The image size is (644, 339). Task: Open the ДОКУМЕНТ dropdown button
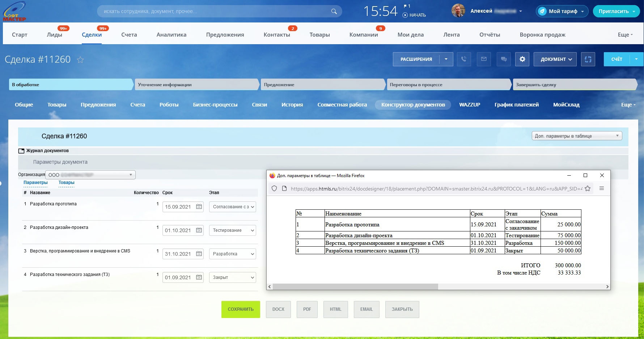[556, 59]
